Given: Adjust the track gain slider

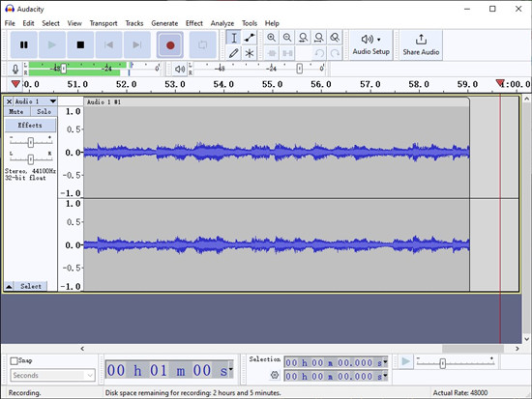Looking at the screenshot, I should click(x=31, y=142).
